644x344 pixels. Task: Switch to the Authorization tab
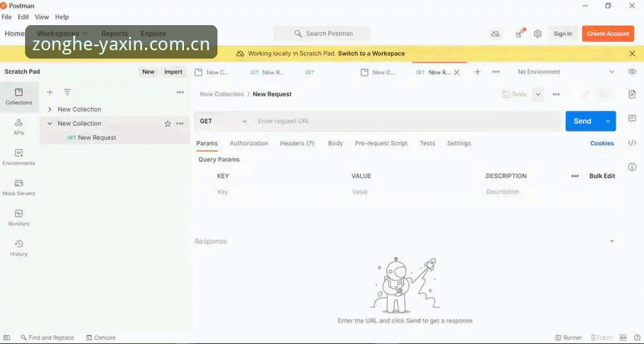(x=249, y=144)
